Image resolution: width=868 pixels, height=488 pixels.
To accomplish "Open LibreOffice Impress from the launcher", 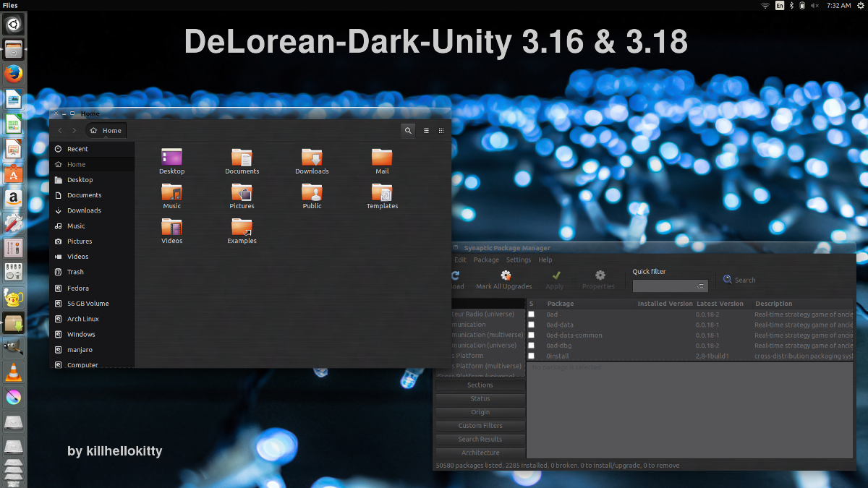I will (x=14, y=149).
